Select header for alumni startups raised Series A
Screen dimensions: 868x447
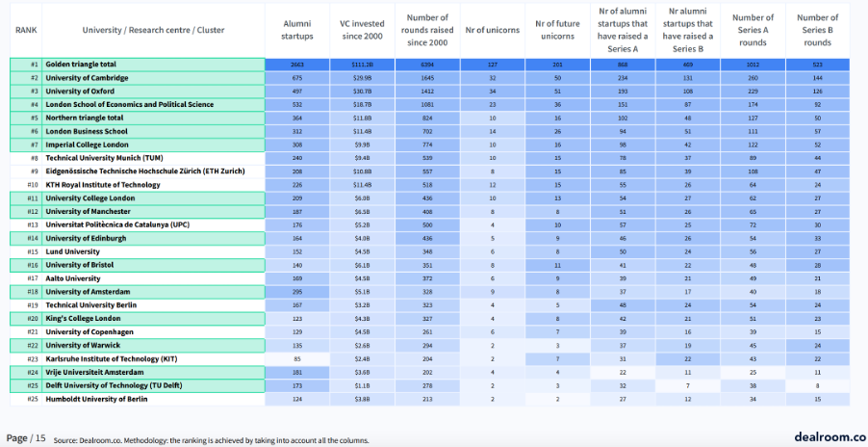(623, 30)
